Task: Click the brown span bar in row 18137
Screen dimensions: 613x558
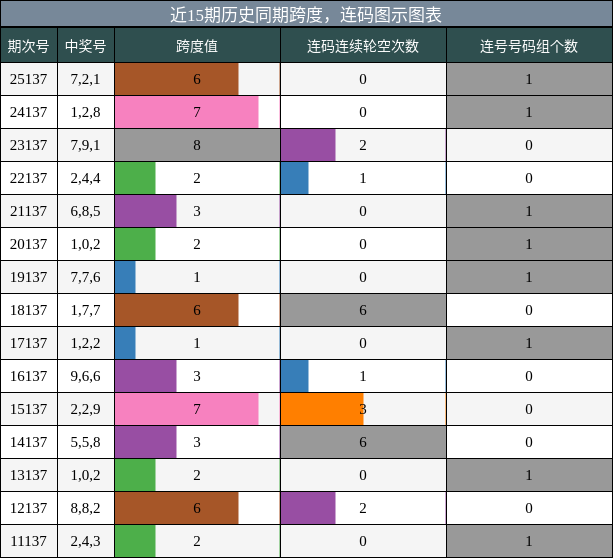Action: [x=177, y=310]
